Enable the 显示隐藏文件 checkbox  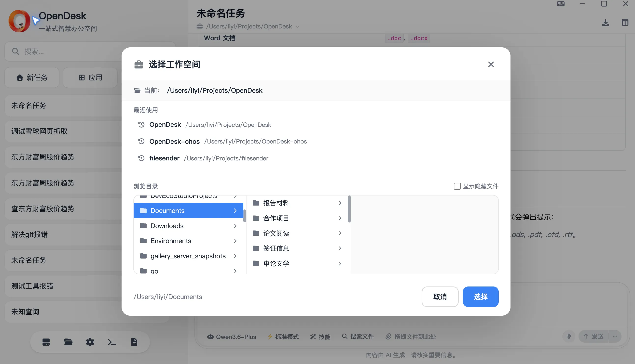tap(457, 186)
